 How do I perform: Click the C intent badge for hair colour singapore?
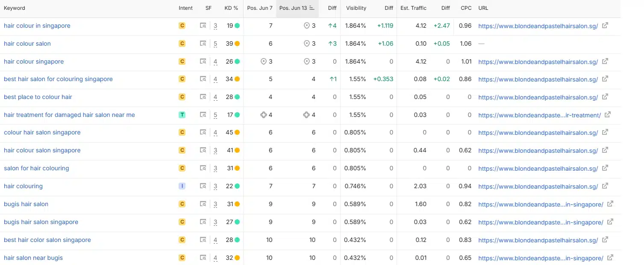pyautogui.click(x=182, y=61)
